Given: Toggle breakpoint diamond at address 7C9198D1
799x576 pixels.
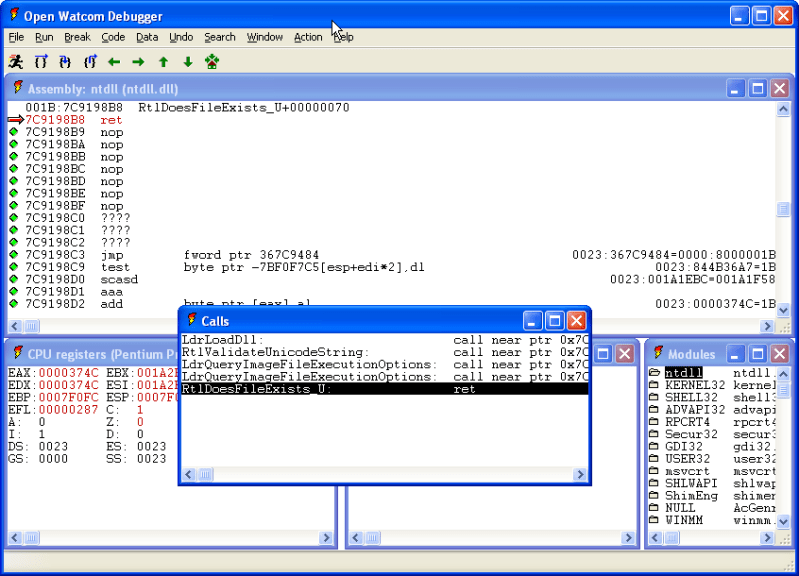Looking at the screenshot, I should coord(14,291).
